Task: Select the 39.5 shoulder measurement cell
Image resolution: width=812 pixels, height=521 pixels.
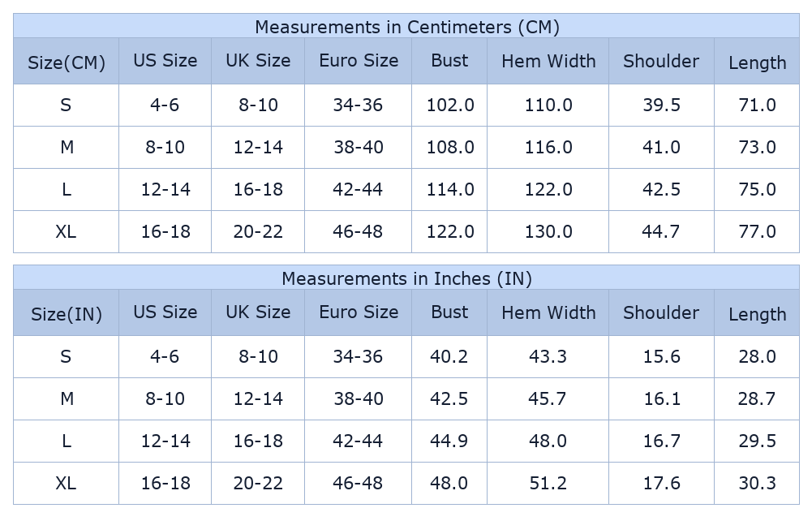Action: pos(661,105)
